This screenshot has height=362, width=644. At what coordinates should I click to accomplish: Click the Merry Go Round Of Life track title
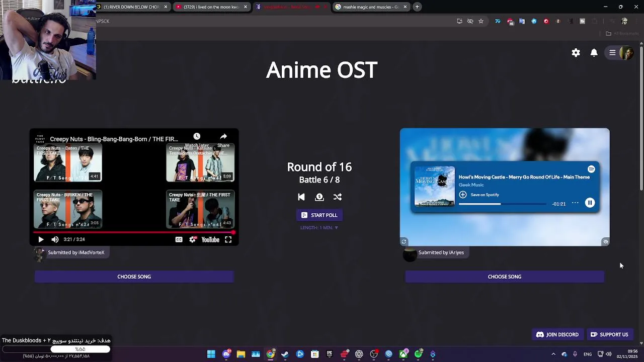[524, 177]
